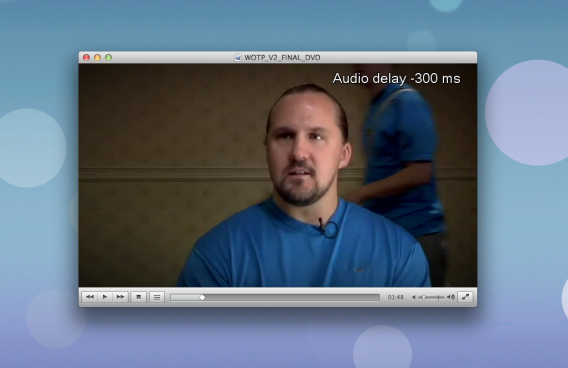Jump to the middle of the seek bar
The height and width of the screenshot is (368, 568).
(275, 297)
